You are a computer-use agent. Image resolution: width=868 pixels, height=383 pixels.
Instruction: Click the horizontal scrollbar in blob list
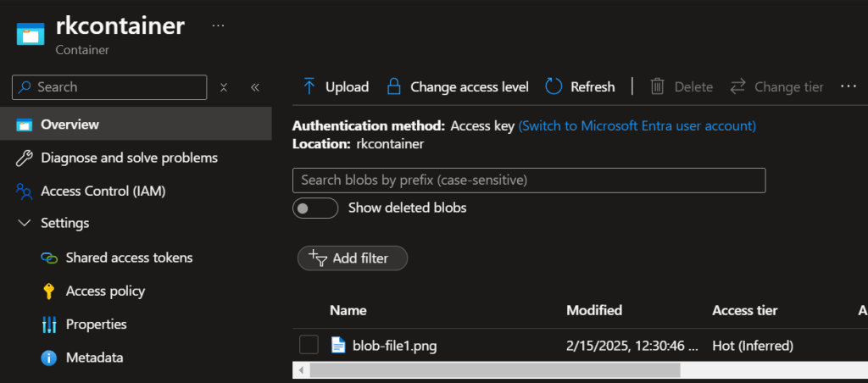click(x=495, y=370)
